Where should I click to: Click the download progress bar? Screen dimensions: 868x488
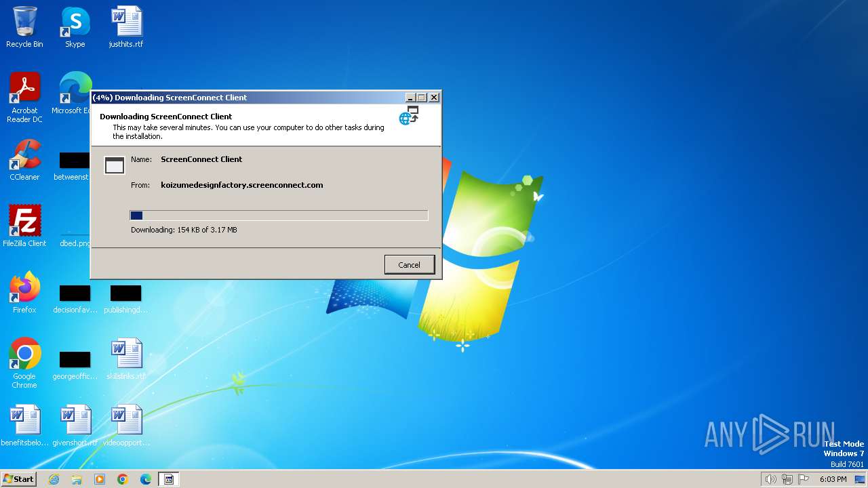(x=279, y=216)
